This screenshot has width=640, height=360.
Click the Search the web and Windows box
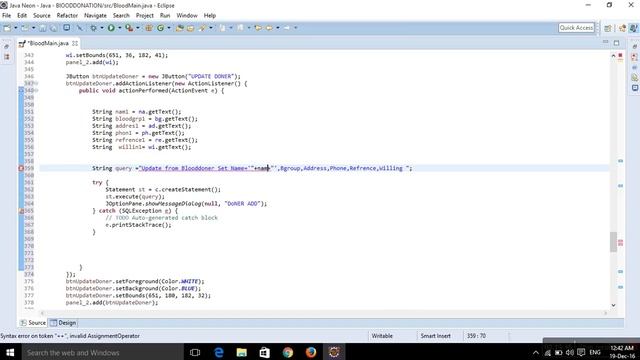(102, 352)
